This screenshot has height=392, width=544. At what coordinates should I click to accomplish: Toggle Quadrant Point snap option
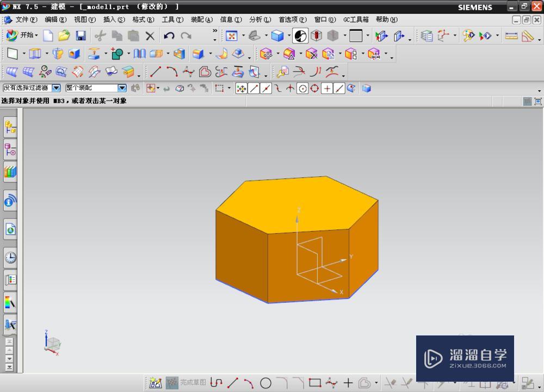[x=314, y=89]
